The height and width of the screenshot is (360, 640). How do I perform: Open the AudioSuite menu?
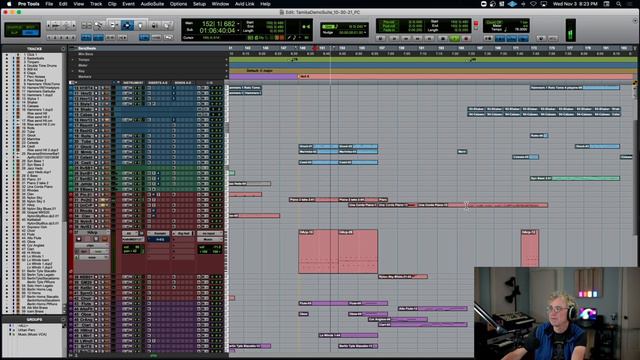point(152,4)
